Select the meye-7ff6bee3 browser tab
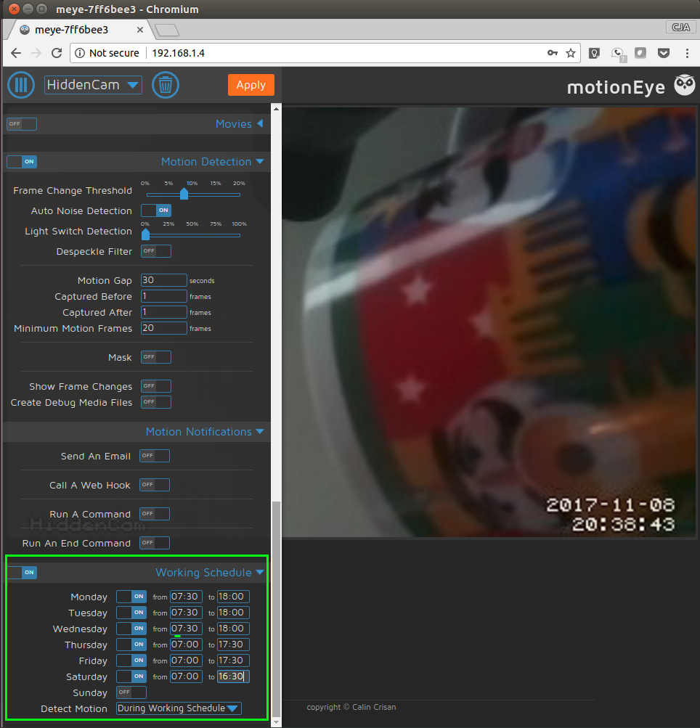 click(79, 30)
